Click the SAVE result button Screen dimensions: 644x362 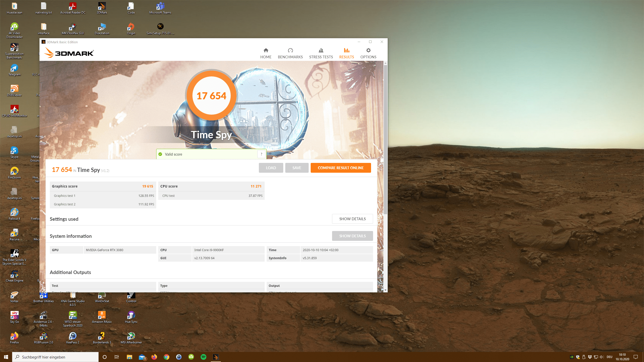pyautogui.click(x=297, y=168)
